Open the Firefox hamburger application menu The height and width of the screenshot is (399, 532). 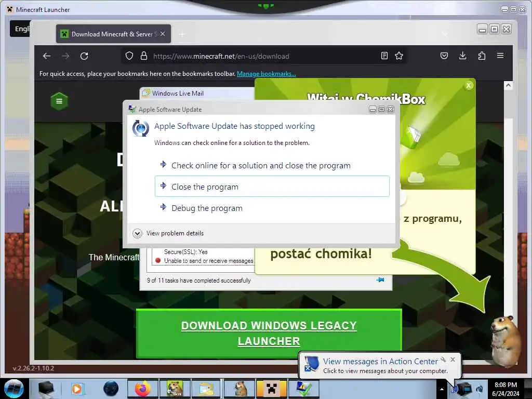[500, 55]
